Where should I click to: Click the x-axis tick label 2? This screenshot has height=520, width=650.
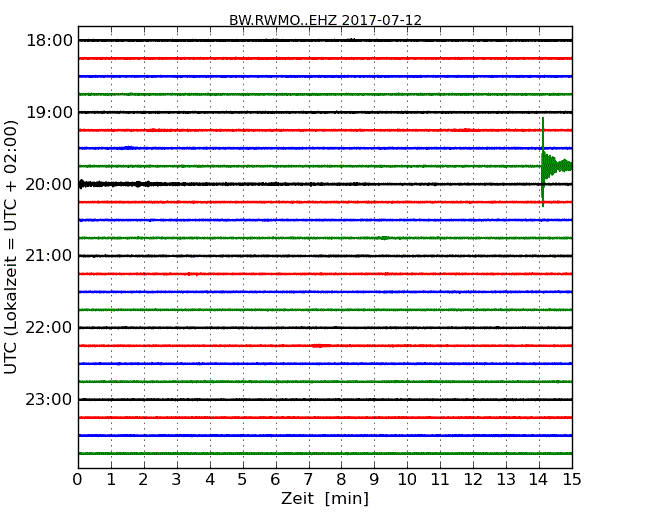[143, 480]
